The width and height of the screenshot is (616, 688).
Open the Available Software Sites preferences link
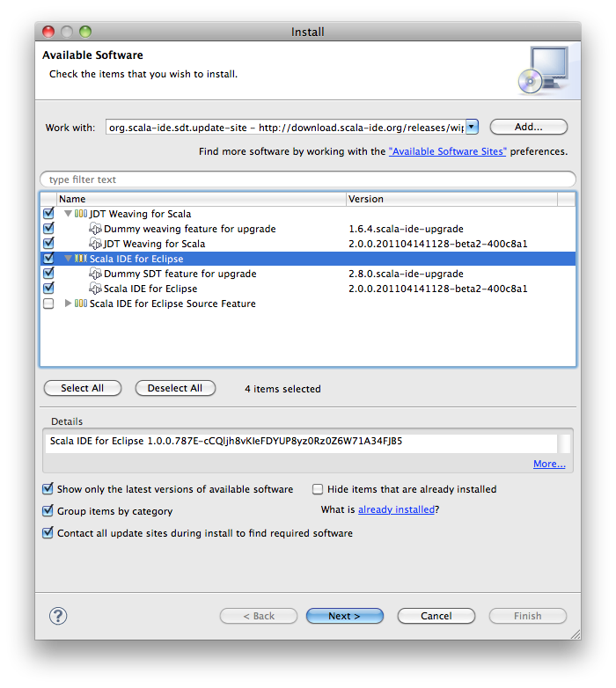pos(448,151)
